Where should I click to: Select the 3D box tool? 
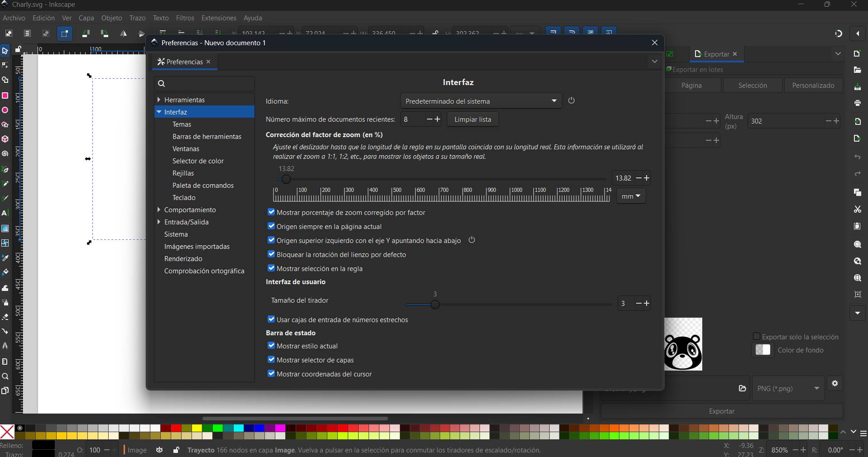point(5,139)
